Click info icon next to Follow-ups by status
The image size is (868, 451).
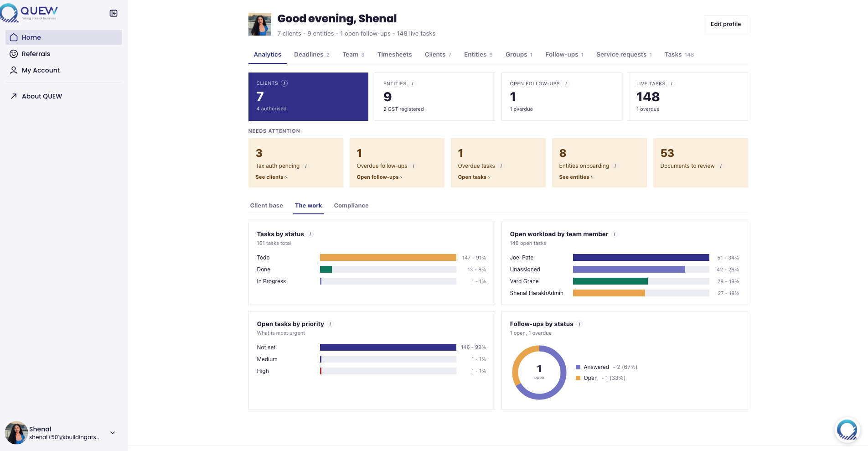pyautogui.click(x=580, y=324)
